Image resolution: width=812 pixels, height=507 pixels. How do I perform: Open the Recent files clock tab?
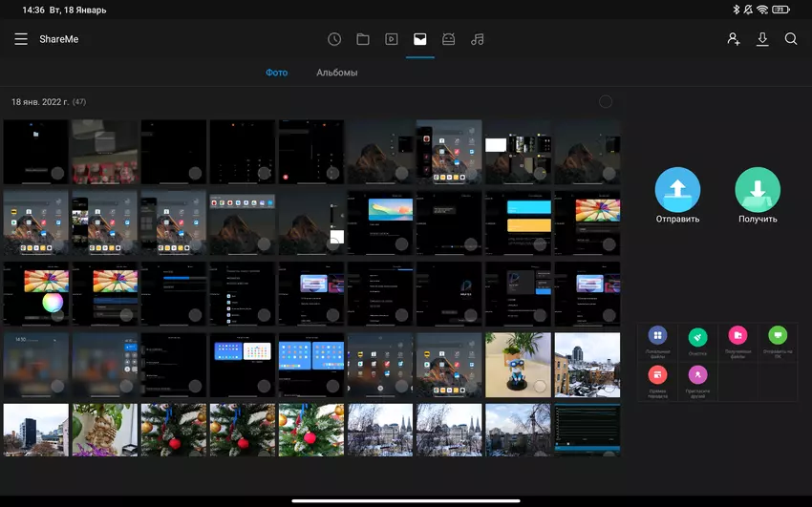click(334, 39)
